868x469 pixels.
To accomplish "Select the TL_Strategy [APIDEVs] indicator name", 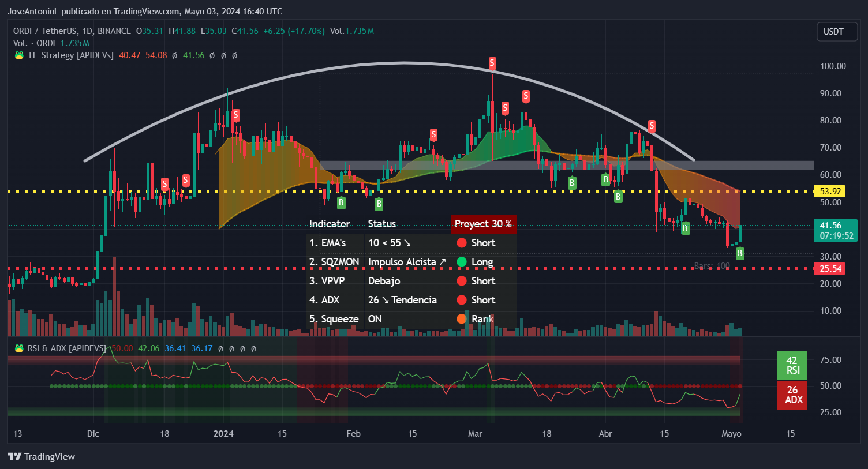I will (x=70, y=55).
